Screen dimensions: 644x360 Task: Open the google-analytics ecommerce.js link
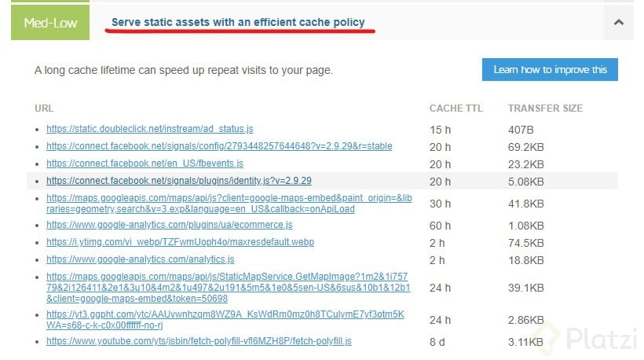169,225
